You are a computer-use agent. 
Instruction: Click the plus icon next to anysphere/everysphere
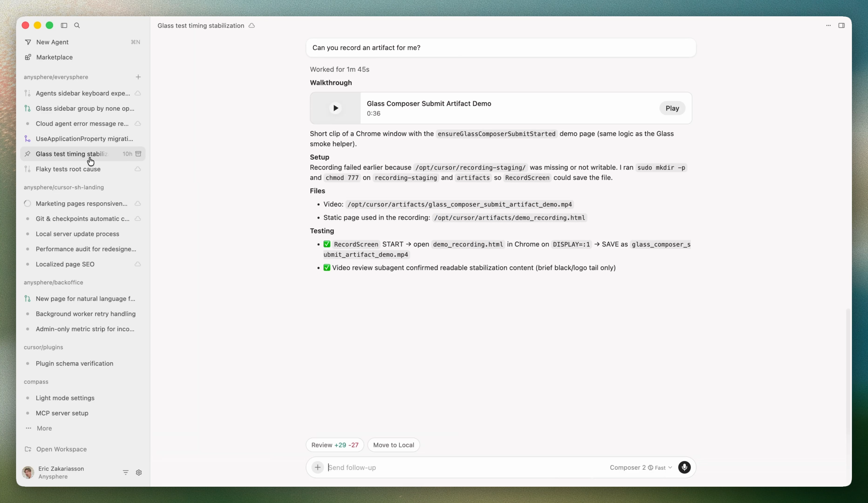coord(138,77)
